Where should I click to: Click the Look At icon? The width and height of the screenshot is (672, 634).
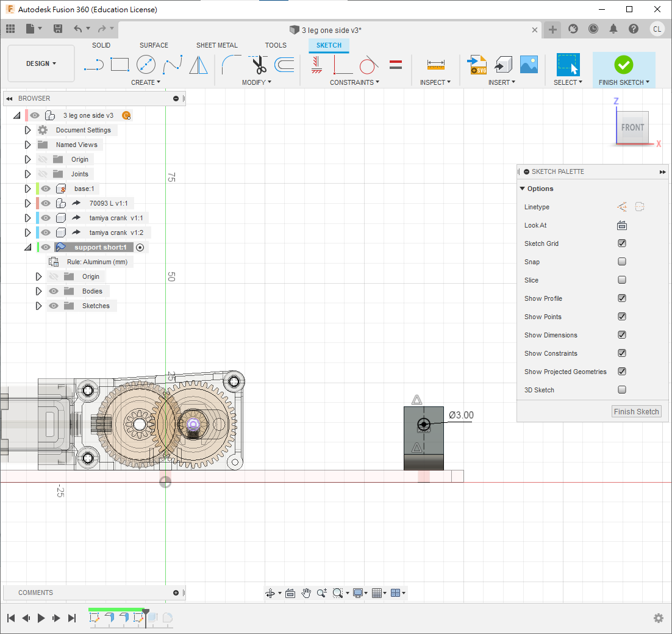(x=622, y=225)
